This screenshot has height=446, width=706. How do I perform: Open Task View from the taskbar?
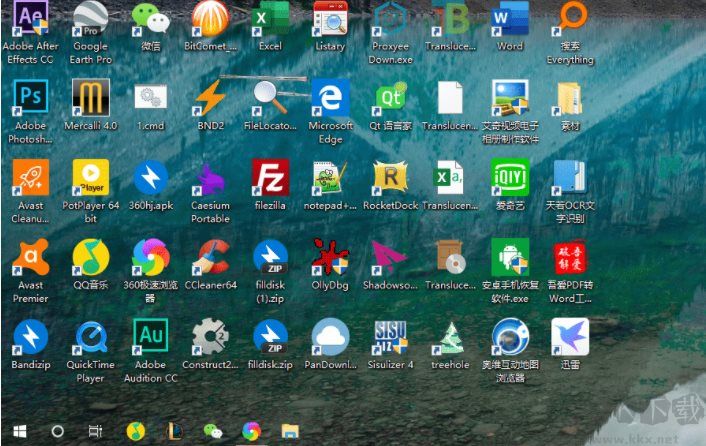tap(95, 431)
